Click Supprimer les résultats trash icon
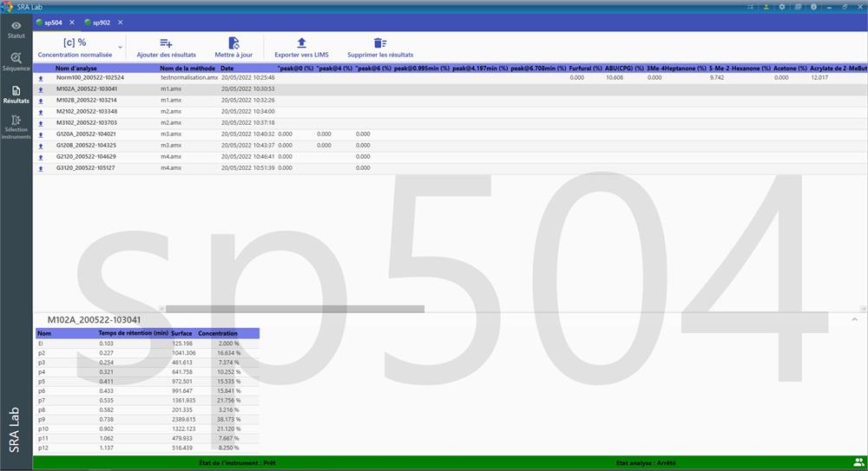This screenshot has height=471, width=868. pos(380,43)
